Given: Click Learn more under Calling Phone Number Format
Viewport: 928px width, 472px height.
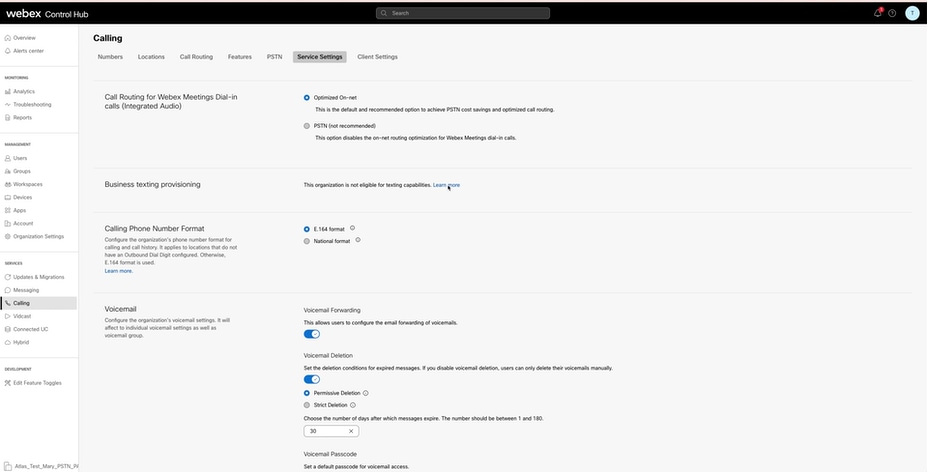Looking at the screenshot, I should (x=118, y=271).
